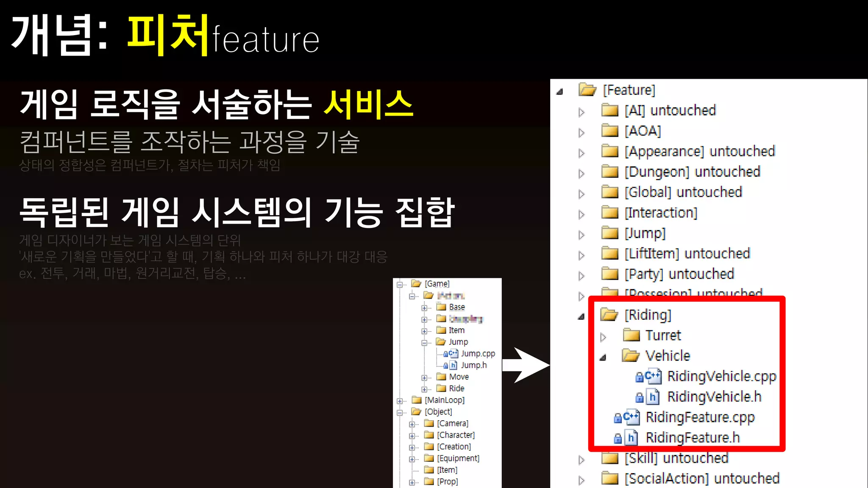868x488 pixels.
Task: Select the '[Appearance] untouched' label
Action: click(x=700, y=151)
